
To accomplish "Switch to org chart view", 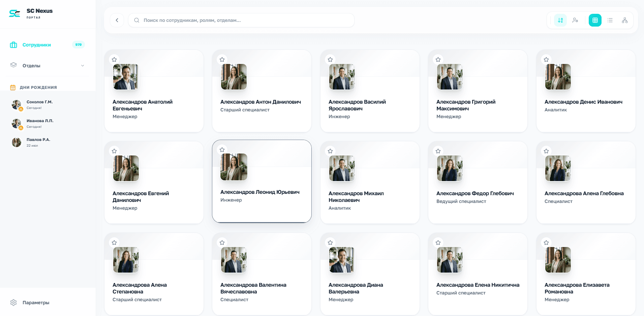I will (625, 20).
